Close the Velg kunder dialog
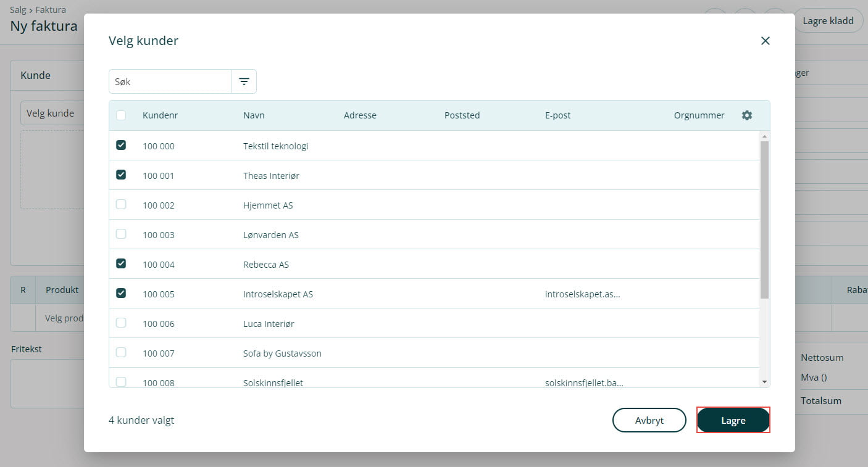 point(765,41)
